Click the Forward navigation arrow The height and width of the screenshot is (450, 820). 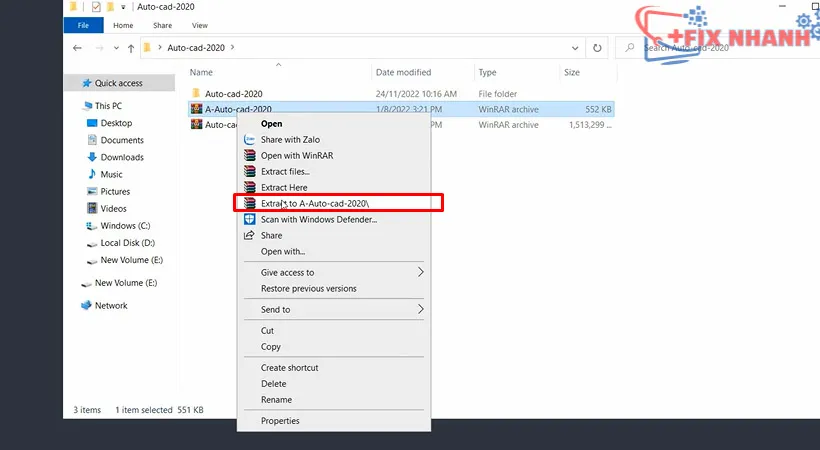[x=99, y=48]
